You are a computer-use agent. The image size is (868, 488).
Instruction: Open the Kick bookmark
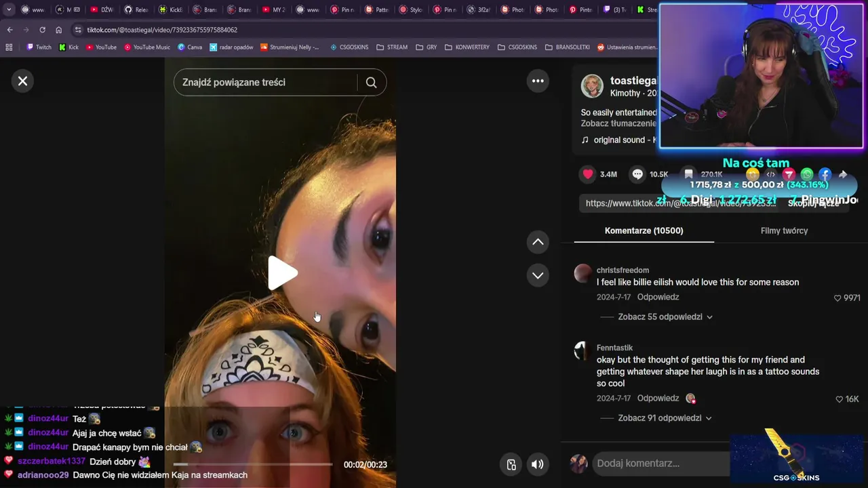click(x=68, y=47)
